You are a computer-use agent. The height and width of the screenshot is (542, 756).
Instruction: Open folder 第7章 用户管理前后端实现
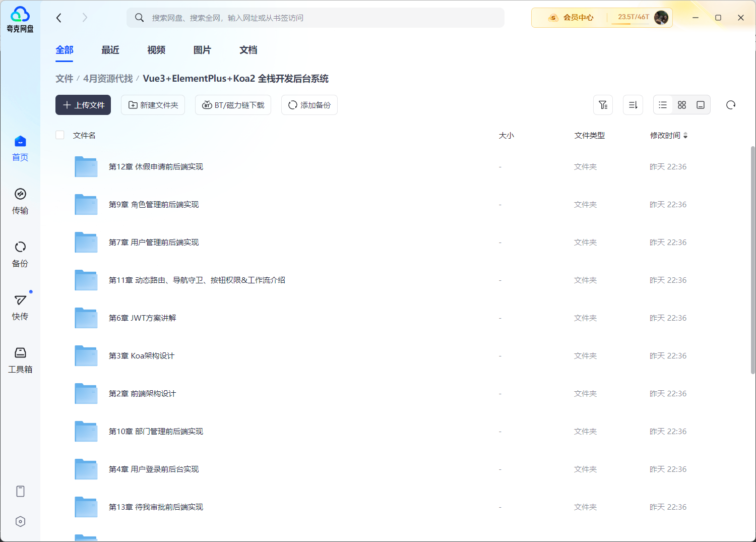154,242
